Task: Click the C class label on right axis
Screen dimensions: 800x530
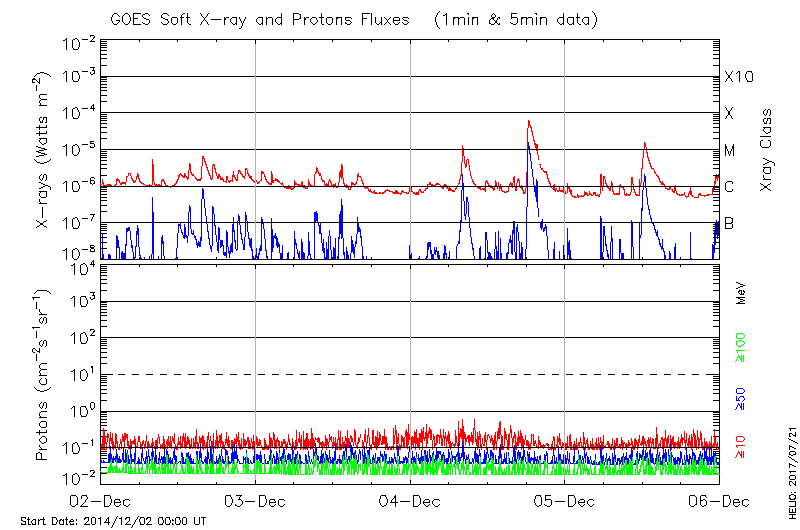Action: (729, 187)
